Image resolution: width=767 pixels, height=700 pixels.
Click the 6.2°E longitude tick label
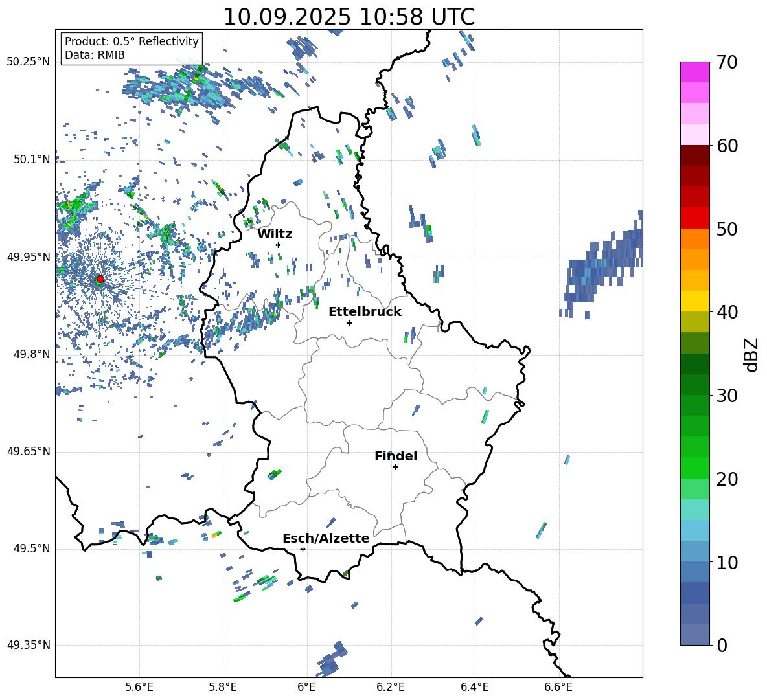click(x=391, y=686)
